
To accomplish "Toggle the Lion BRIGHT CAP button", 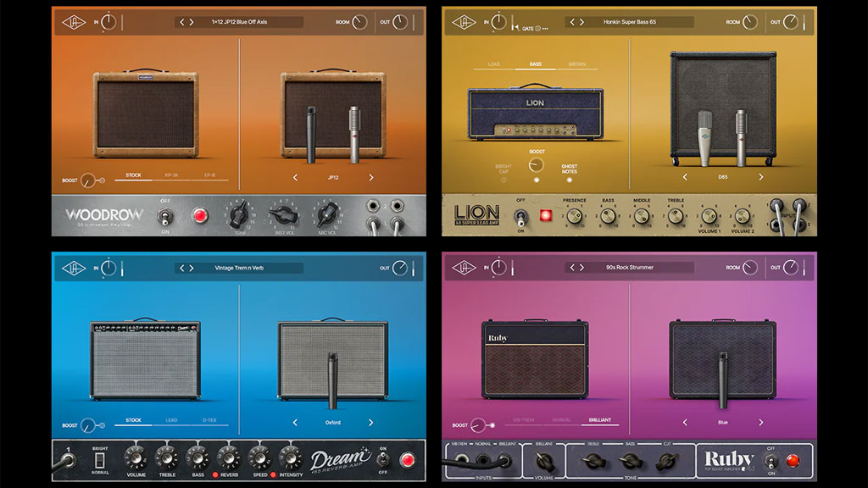I will point(504,180).
